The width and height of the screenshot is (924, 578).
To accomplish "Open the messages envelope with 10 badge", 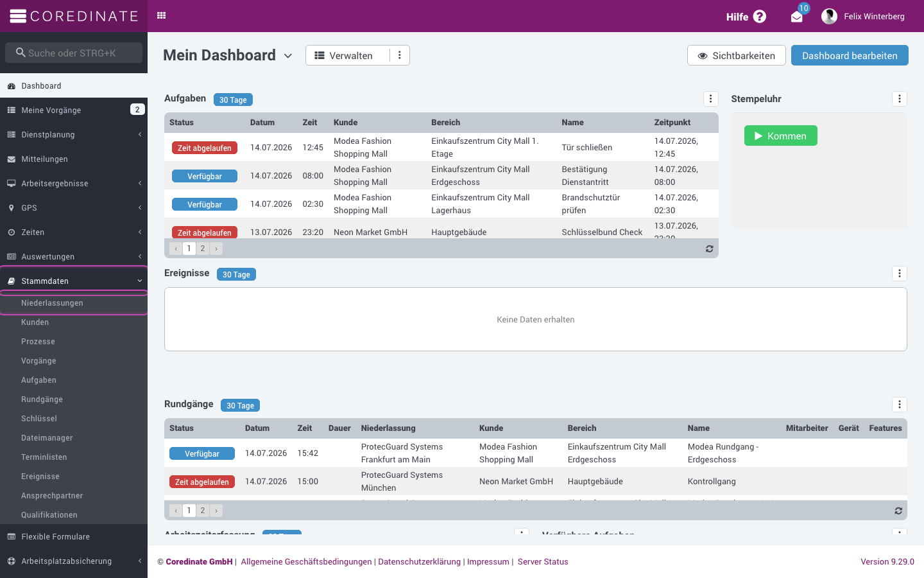I will click(x=797, y=17).
